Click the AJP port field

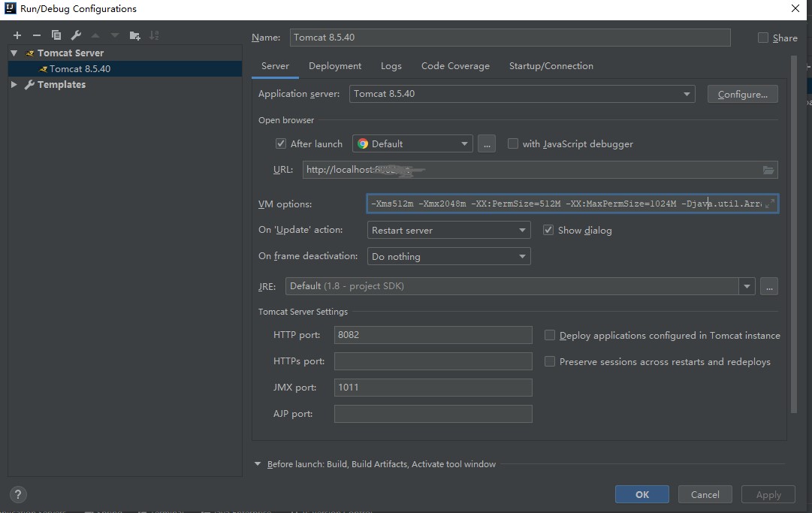click(433, 414)
